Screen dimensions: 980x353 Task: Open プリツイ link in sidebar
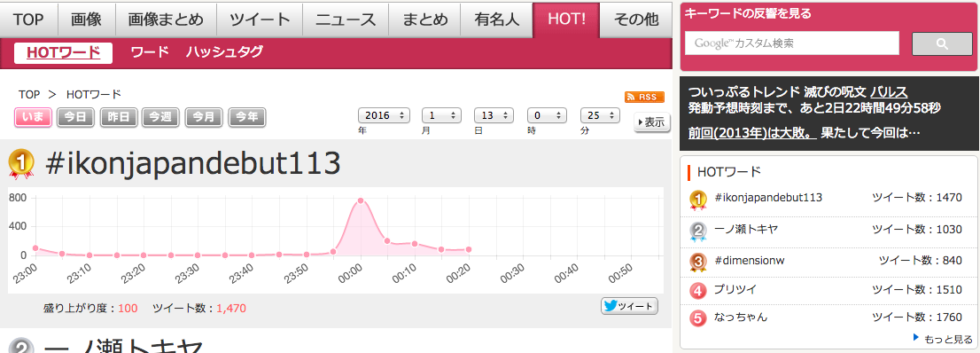(x=735, y=290)
